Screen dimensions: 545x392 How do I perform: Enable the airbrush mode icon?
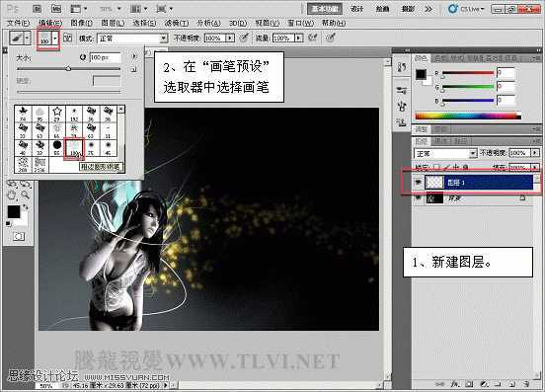(312, 38)
